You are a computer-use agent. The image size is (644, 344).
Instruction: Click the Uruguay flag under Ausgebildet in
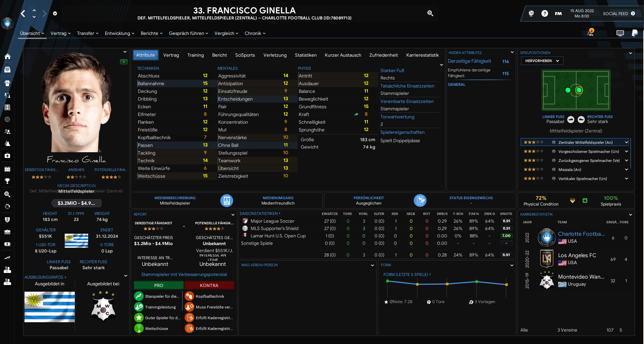[x=50, y=307]
